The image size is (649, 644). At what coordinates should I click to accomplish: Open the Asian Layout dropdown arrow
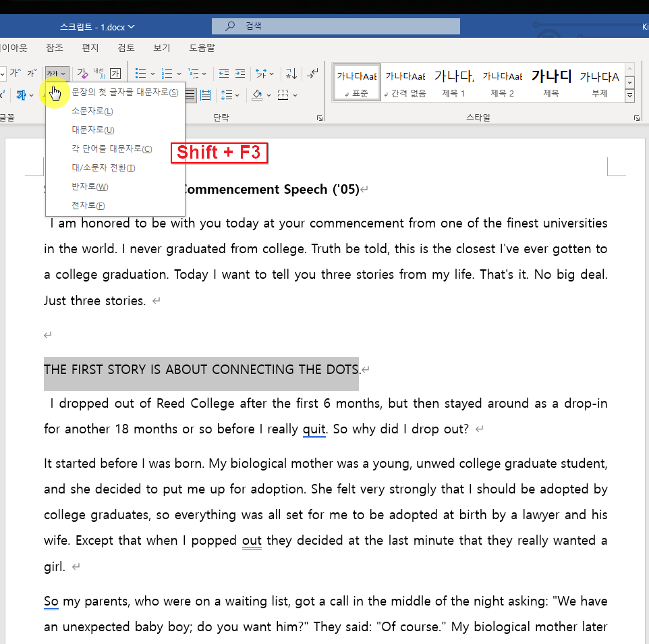click(x=271, y=74)
